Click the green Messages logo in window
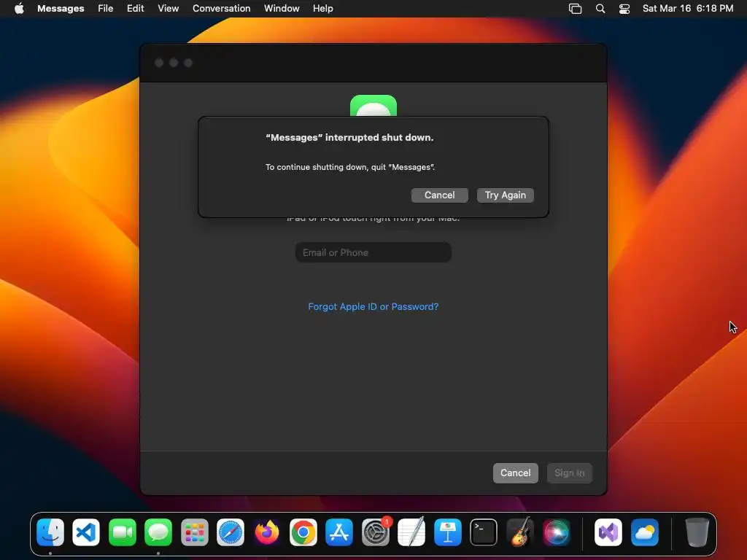747x560 pixels. (373, 106)
